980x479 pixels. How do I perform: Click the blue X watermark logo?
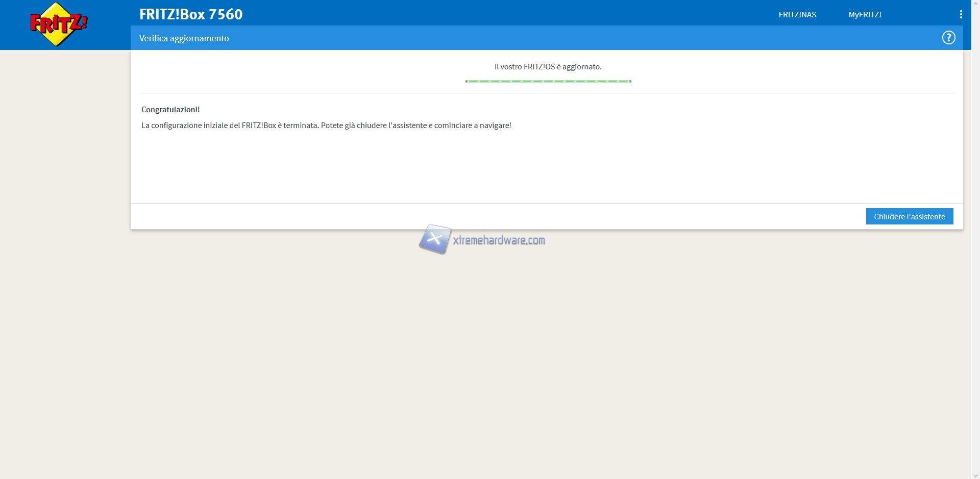point(435,239)
